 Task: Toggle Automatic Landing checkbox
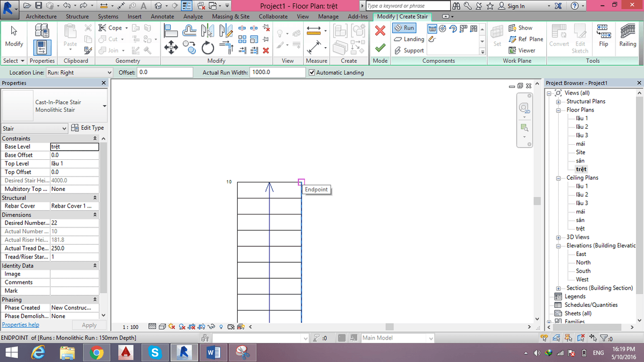click(x=312, y=72)
